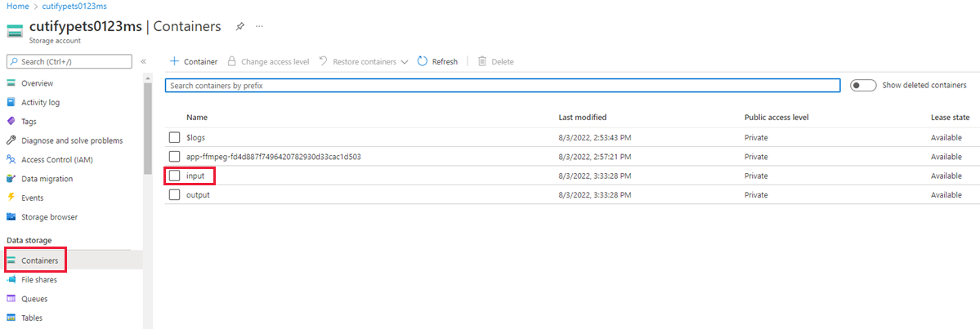This screenshot has height=329, width=980.
Task: Open the output container
Action: [x=198, y=195]
